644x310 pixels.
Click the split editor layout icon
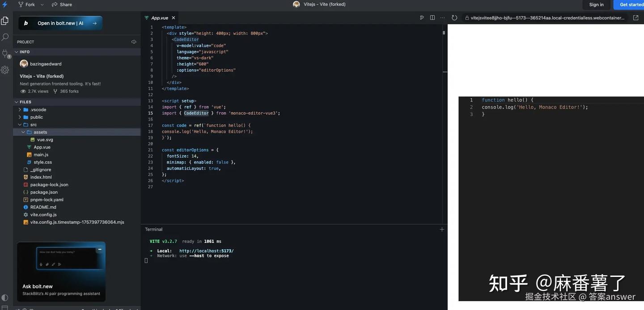(432, 17)
